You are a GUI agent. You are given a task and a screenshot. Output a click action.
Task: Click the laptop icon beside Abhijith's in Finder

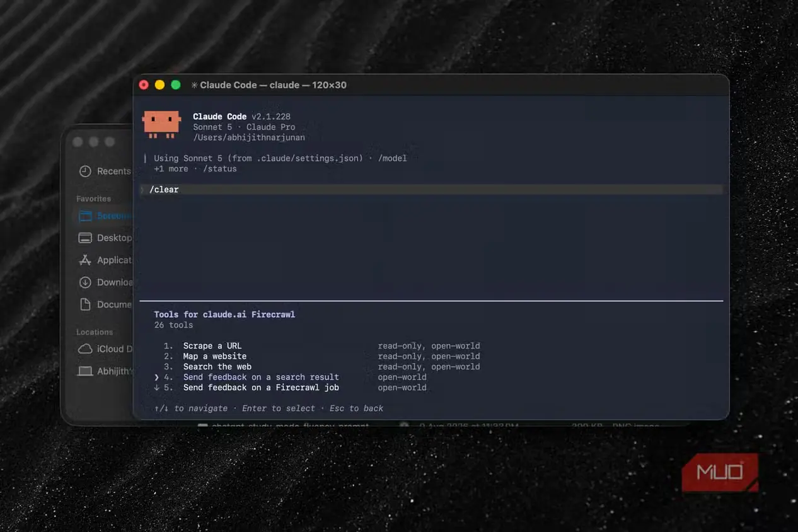[85, 371]
